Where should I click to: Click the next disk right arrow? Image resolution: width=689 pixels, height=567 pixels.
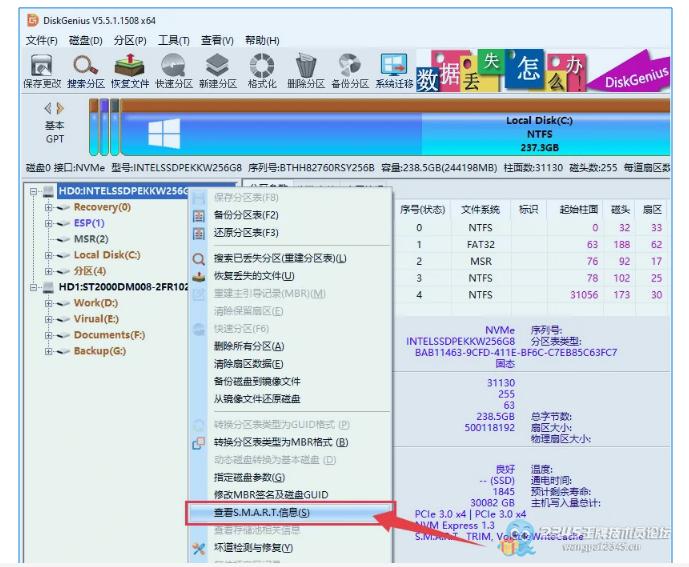(60, 108)
